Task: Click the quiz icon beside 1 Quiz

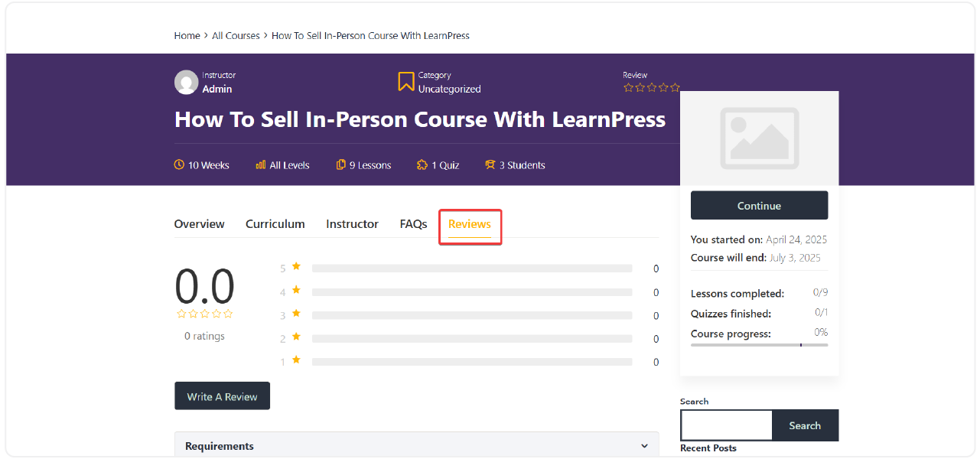Action: tap(422, 165)
